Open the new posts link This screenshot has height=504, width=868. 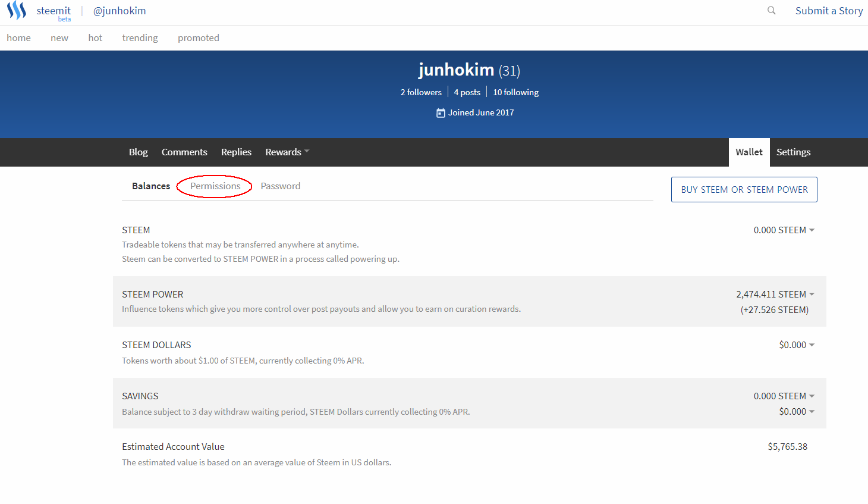coord(59,38)
